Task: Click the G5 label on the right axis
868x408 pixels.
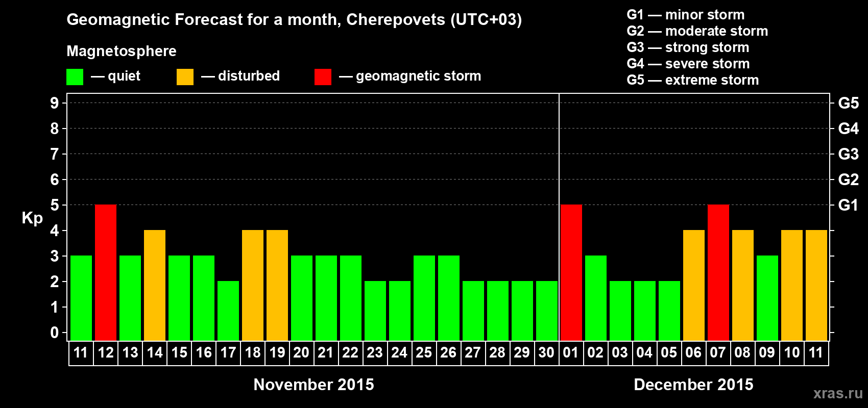Action: point(848,103)
